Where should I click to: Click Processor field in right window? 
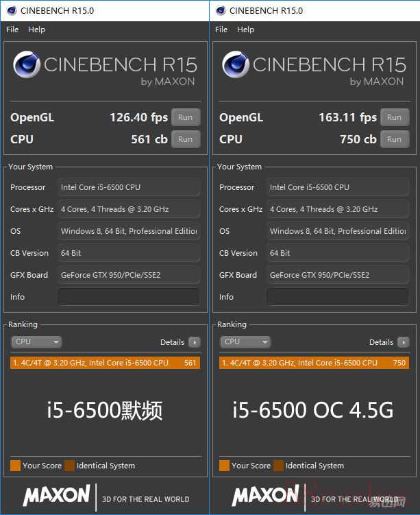coord(338,187)
